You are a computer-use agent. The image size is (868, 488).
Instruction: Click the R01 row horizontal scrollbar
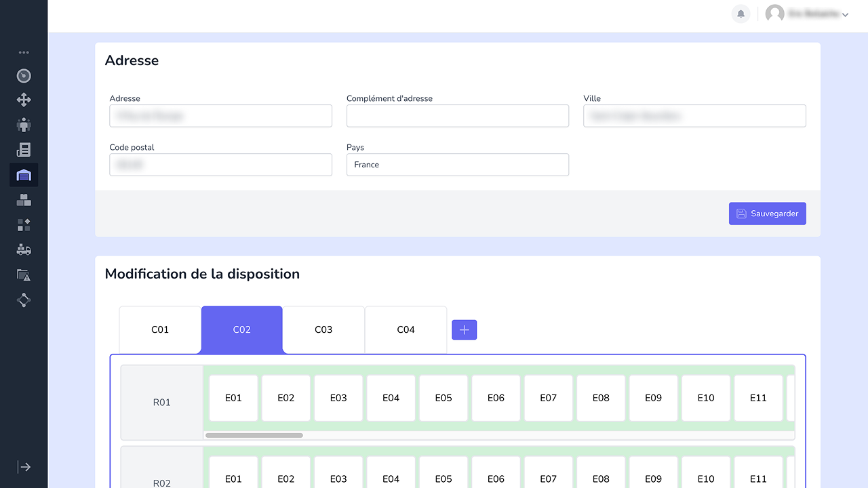tap(254, 435)
